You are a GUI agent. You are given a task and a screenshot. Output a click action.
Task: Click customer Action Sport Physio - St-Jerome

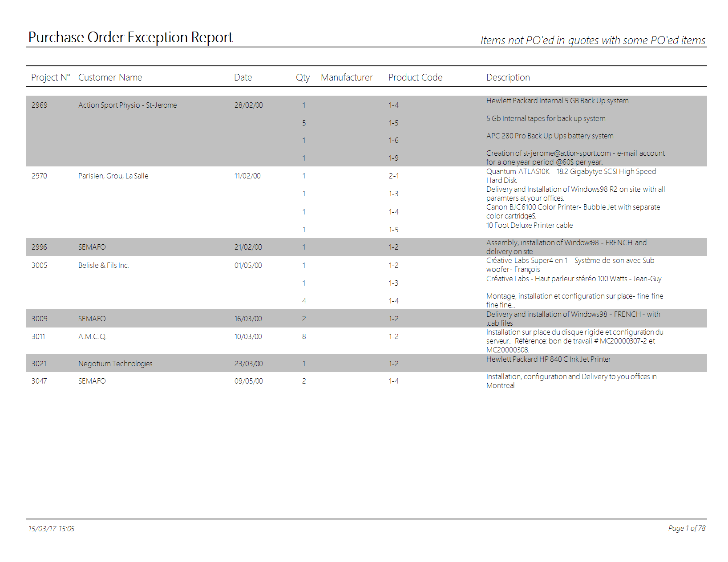point(127,105)
